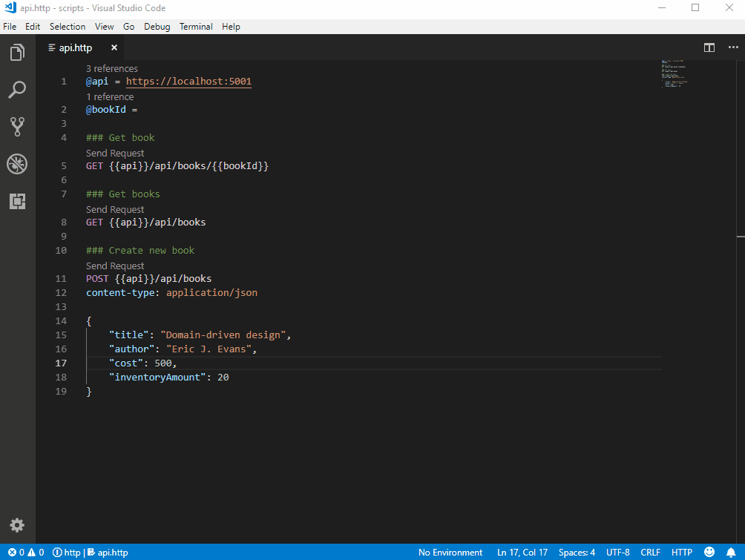Screen dimensions: 745x560
Task: Change the CRLF line ending setting
Action: (650, 553)
